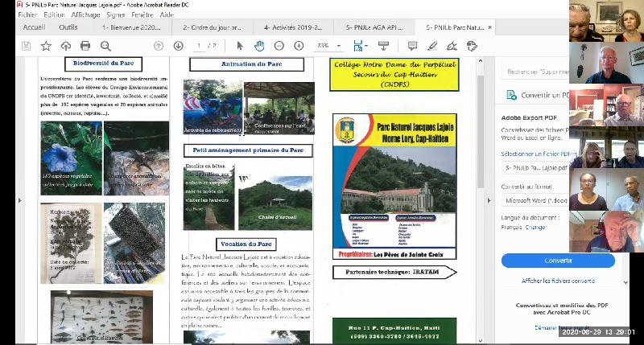The width and height of the screenshot is (644, 345).
Task: Open the Fenêtre menu
Action: tap(142, 14)
